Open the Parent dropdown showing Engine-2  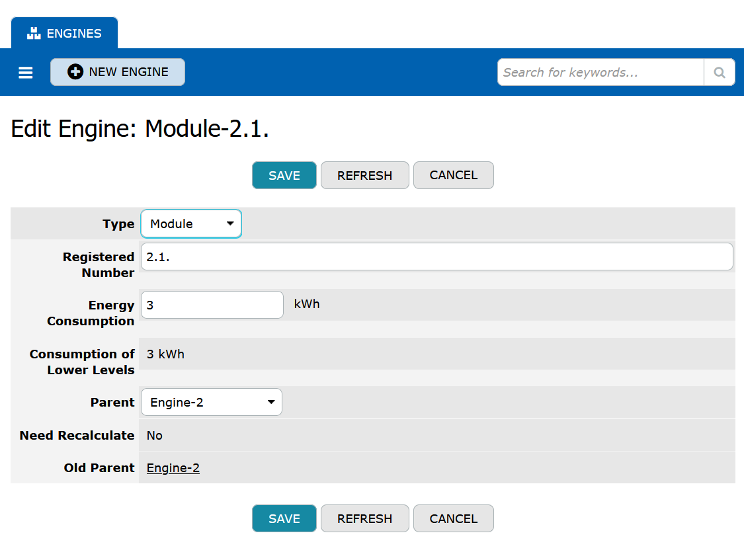click(212, 402)
